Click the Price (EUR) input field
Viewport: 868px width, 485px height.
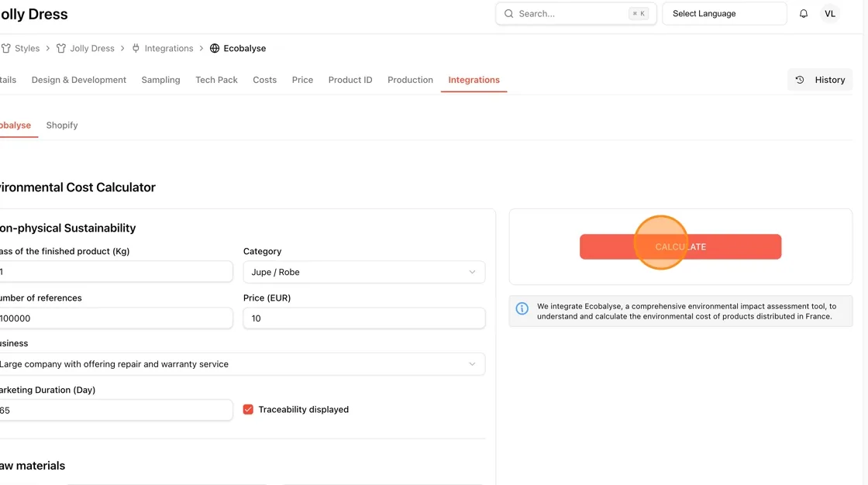tap(363, 318)
